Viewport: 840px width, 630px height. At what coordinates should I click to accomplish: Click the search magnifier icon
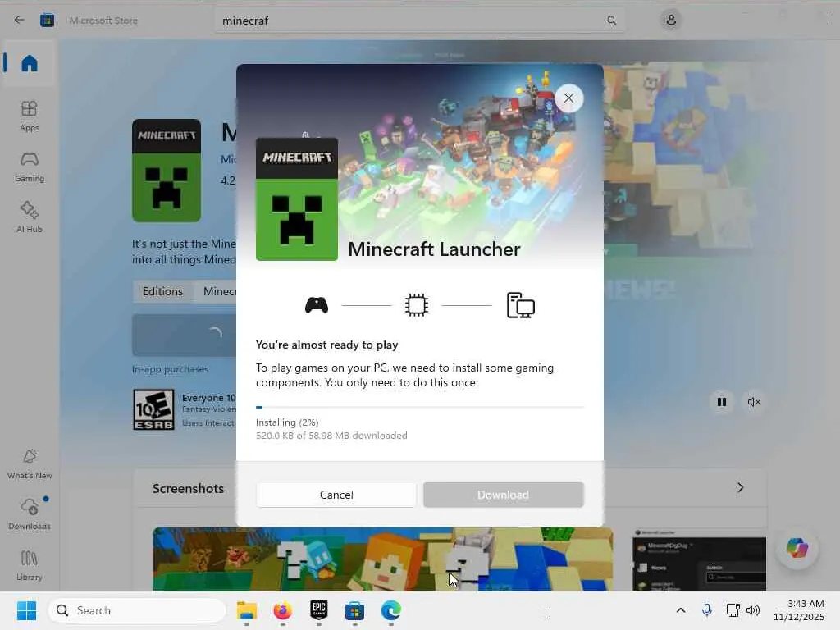coord(611,21)
